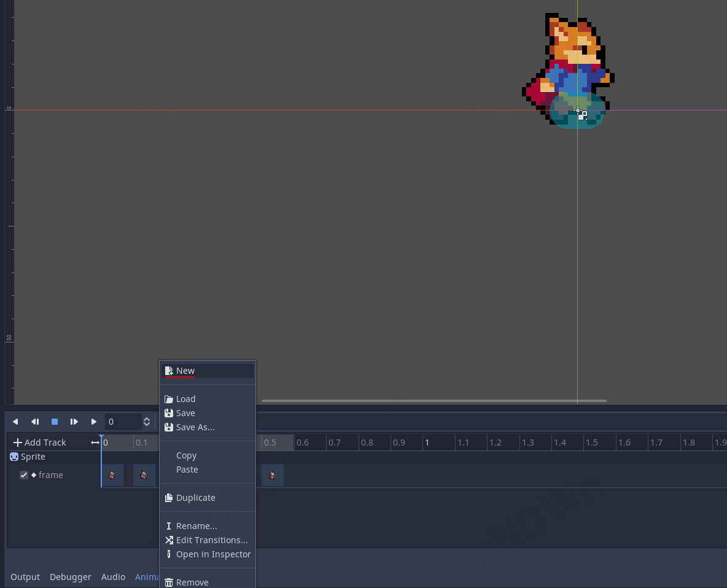The height and width of the screenshot is (588, 727).
Task: Click Add Track button
Action: pyautogui.click(x=40, y=443)
